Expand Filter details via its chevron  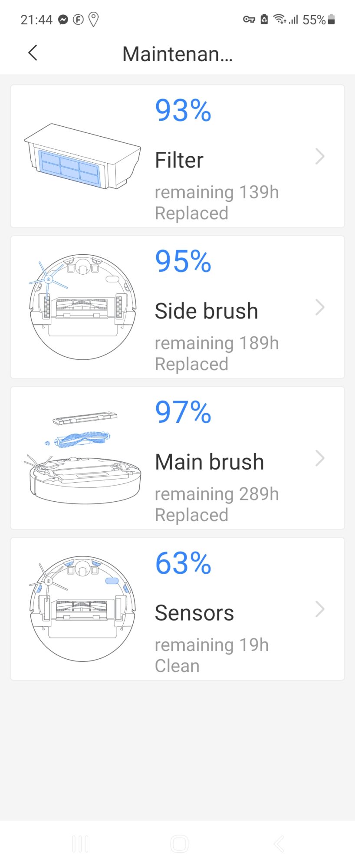320,156
